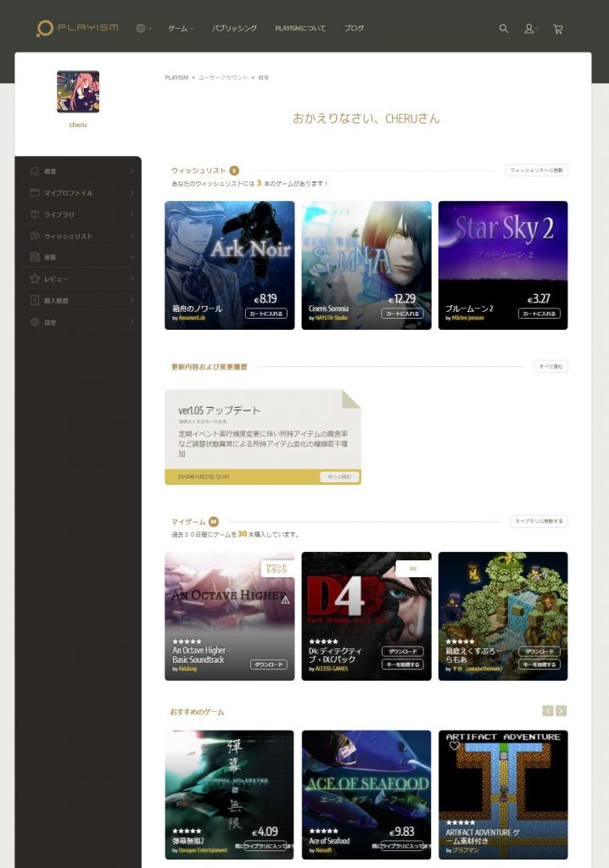Viewport: 609px width, 868px height.
Task: Click the wishlist count badge showing 3
Action: [234, 170]
